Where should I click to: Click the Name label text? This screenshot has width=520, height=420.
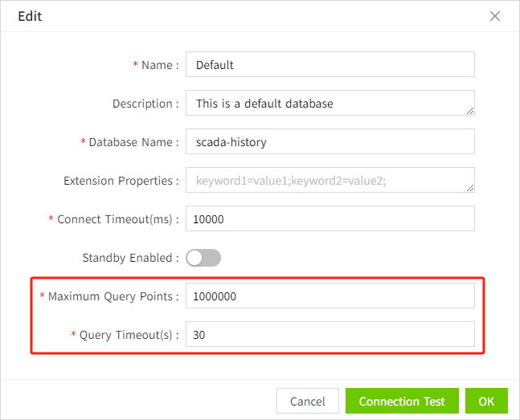coord(158,65)
